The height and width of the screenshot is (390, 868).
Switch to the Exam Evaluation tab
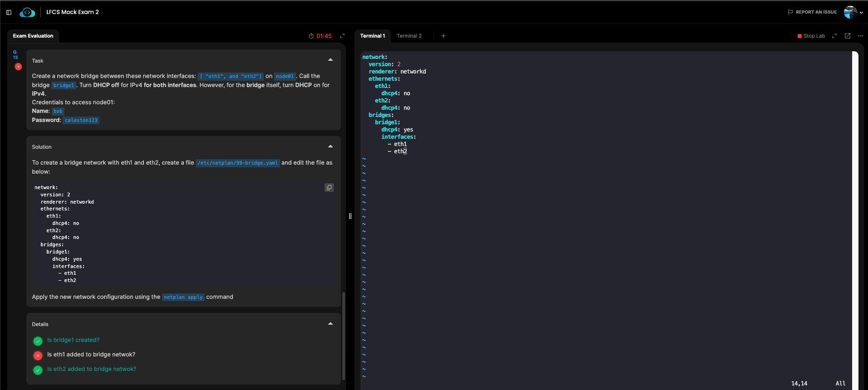coord(33,36)
